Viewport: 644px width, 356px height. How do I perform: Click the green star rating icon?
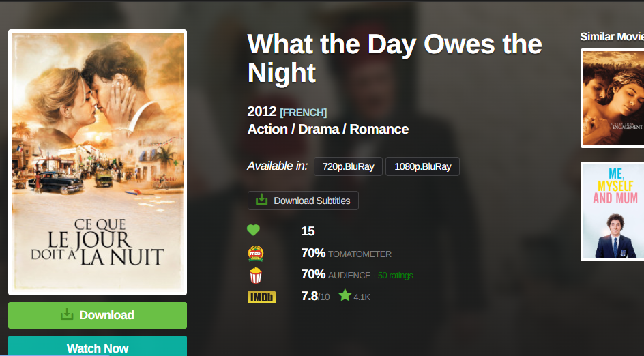[345, 296]
